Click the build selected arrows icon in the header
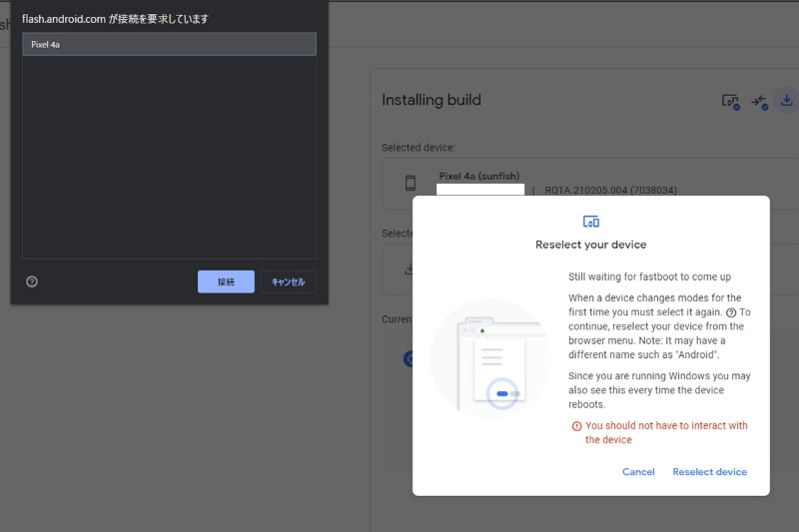Viewport: 799px width, 532px height. [x=759, y=102]
